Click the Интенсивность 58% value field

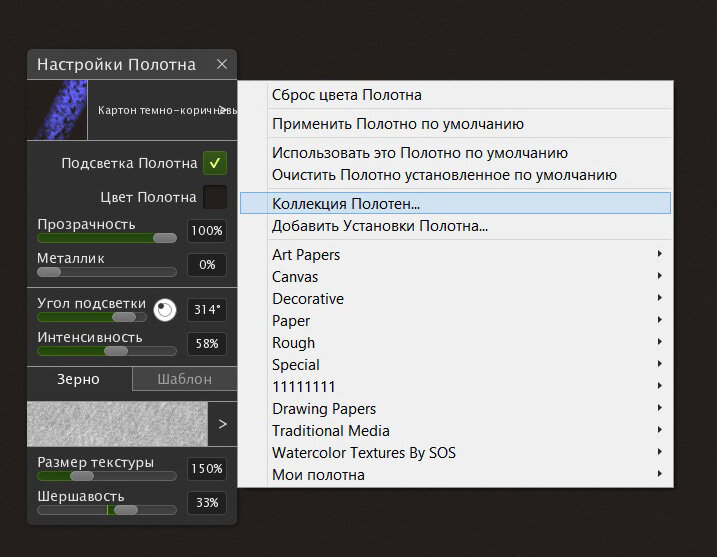[x=207, y=343]
